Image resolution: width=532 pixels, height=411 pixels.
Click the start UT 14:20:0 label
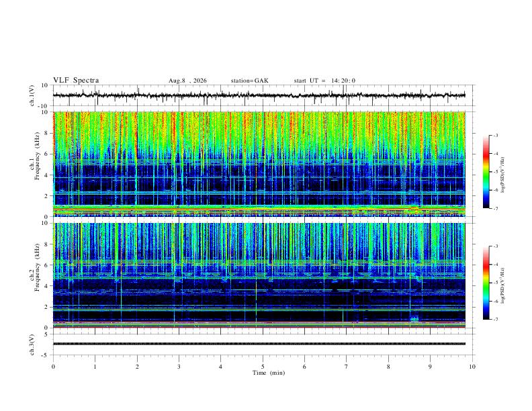click(x=324, y=81)
